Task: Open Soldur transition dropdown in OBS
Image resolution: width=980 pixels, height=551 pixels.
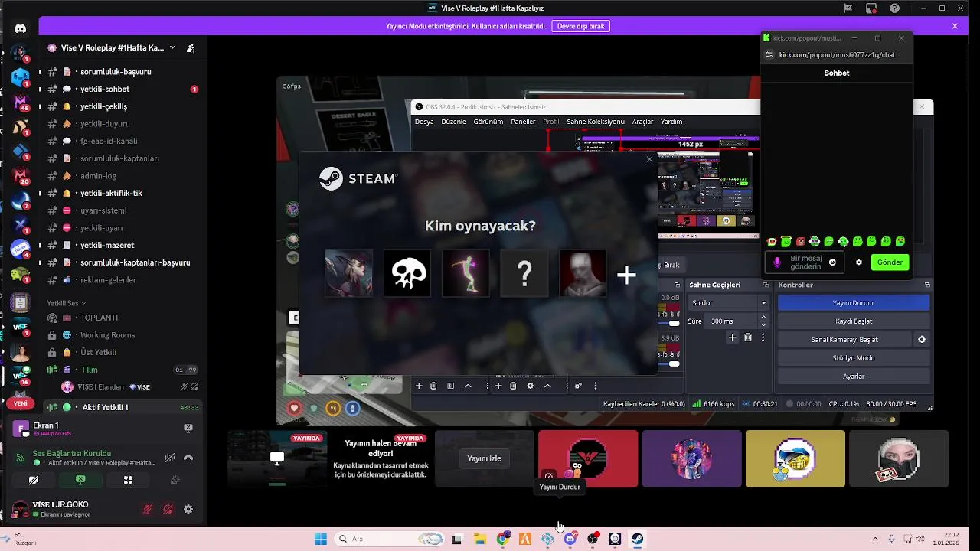Action: pyautogui.click(x=729, y=303)
